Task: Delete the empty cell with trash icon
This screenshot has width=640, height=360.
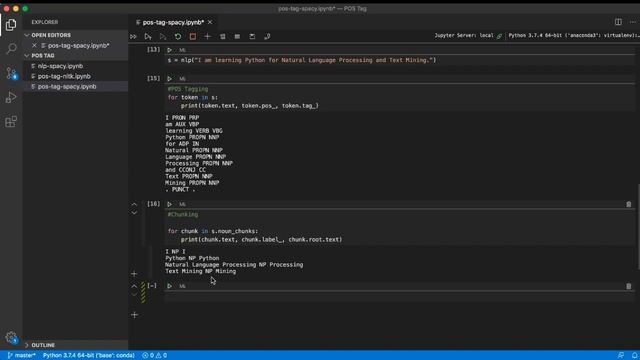Action: 629,286
